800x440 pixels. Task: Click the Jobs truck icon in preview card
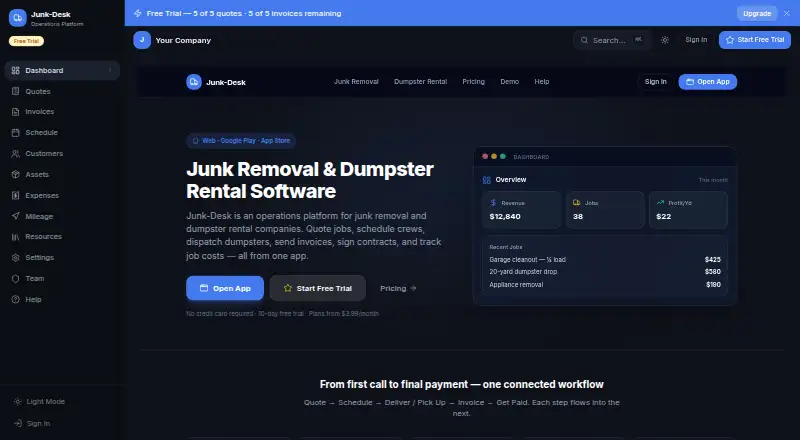(577, 203)
